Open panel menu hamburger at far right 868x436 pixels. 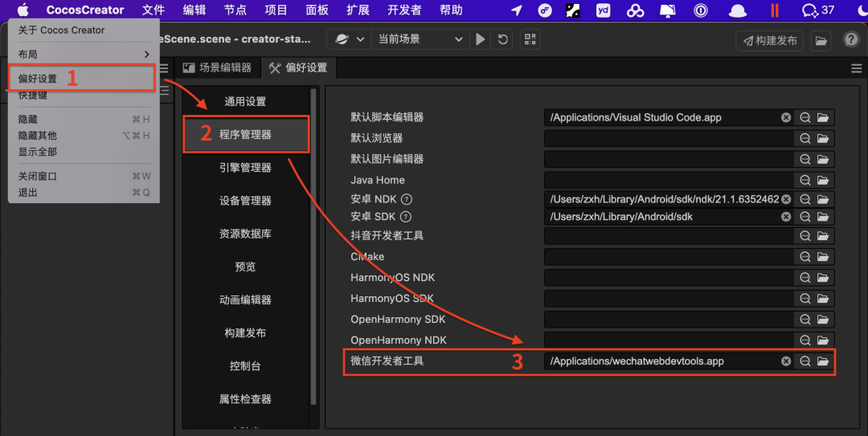(x=857, y=68)
